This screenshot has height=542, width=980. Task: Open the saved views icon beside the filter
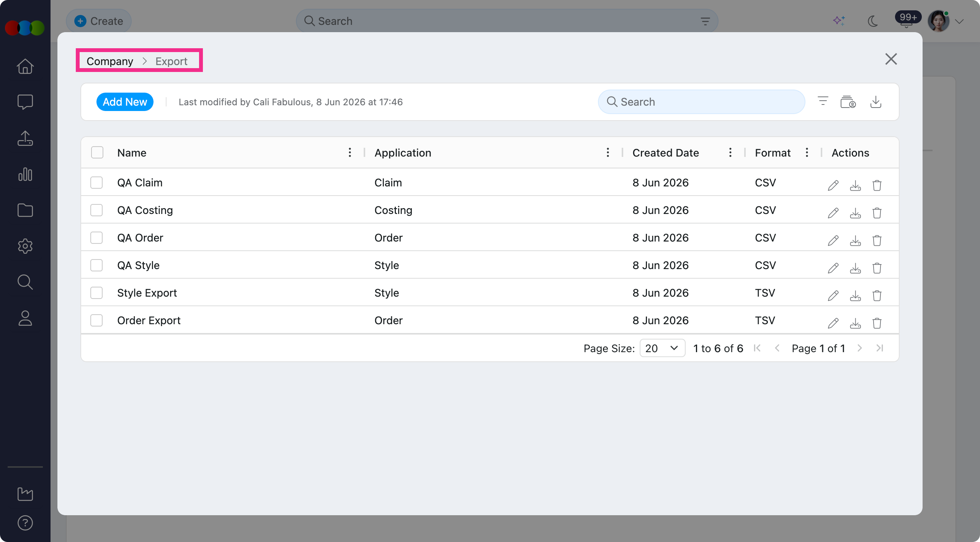click(848, 102)
